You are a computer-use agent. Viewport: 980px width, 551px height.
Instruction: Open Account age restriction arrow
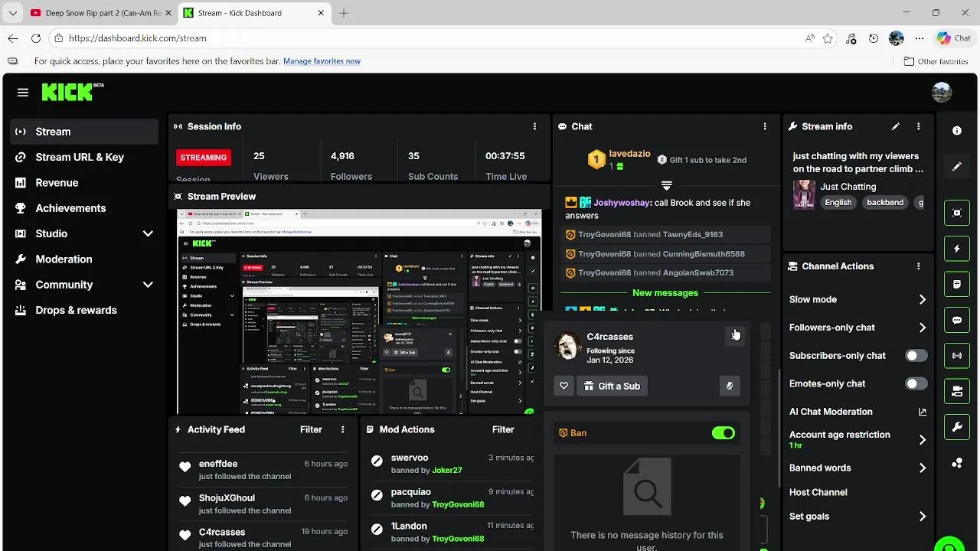(x=922, y=440)
